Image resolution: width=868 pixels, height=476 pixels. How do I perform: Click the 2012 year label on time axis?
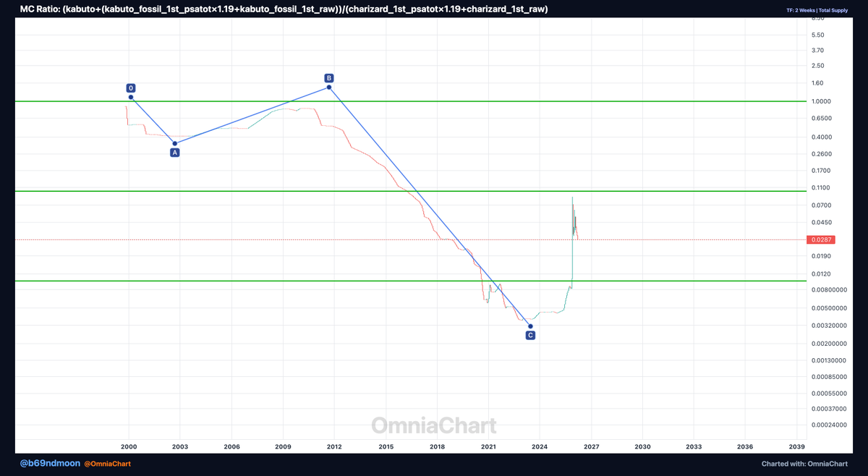click(334, 448)
